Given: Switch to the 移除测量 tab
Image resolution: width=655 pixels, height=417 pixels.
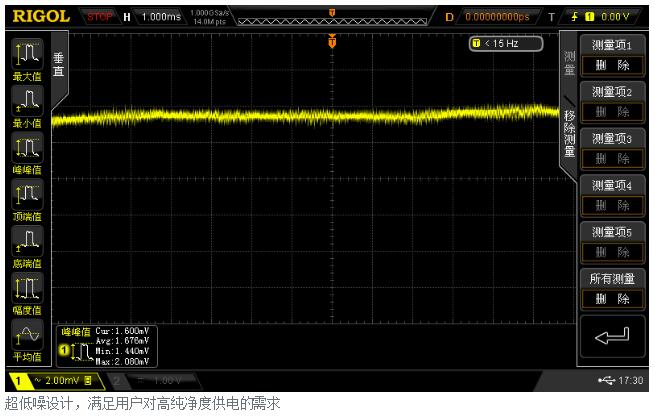Looking at the screenshot, I should [x=569, y=131].
